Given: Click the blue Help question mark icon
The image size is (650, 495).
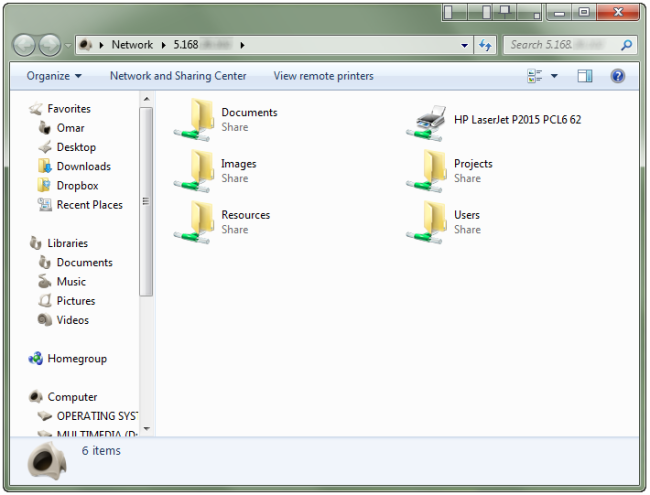Looking at the screenshot, I should (x=617, y=76).
